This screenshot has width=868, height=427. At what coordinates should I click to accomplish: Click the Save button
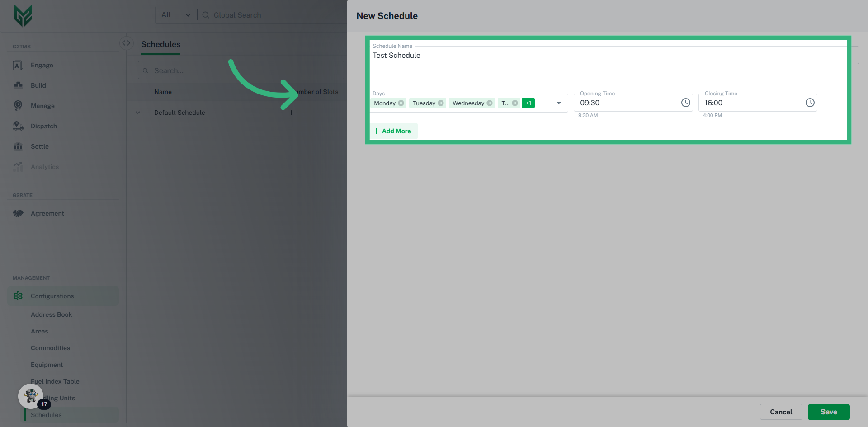pyautogui.click(x=828, y=412)
